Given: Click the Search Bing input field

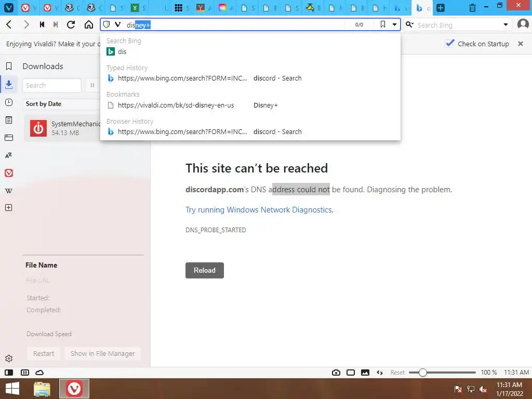Looking at the screenshot, I should click(x=458, y=25).
